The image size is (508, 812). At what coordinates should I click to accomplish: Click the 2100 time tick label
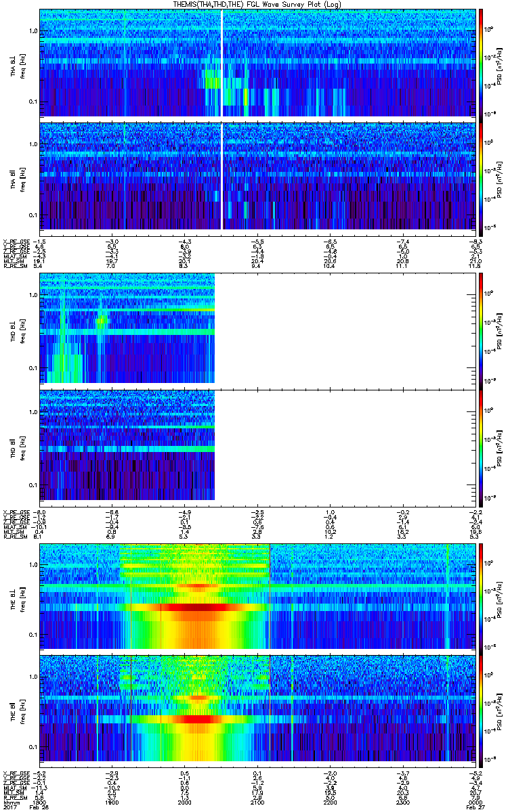point(257,803)
